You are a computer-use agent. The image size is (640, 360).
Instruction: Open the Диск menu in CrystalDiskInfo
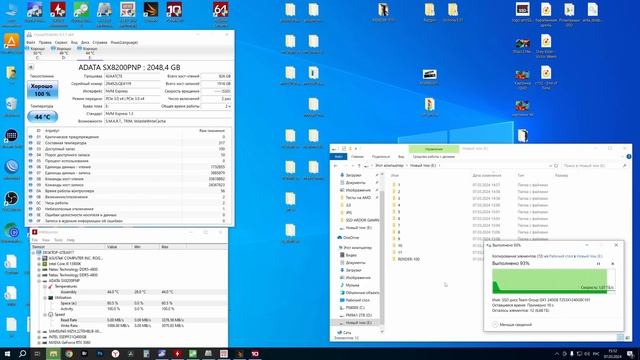(85, 42)
